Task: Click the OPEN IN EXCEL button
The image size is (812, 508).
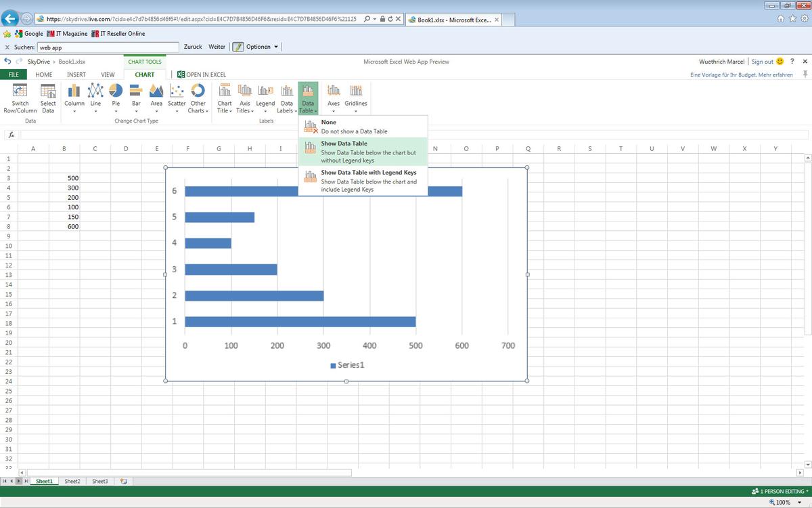Action: click(x=202, y=75)
